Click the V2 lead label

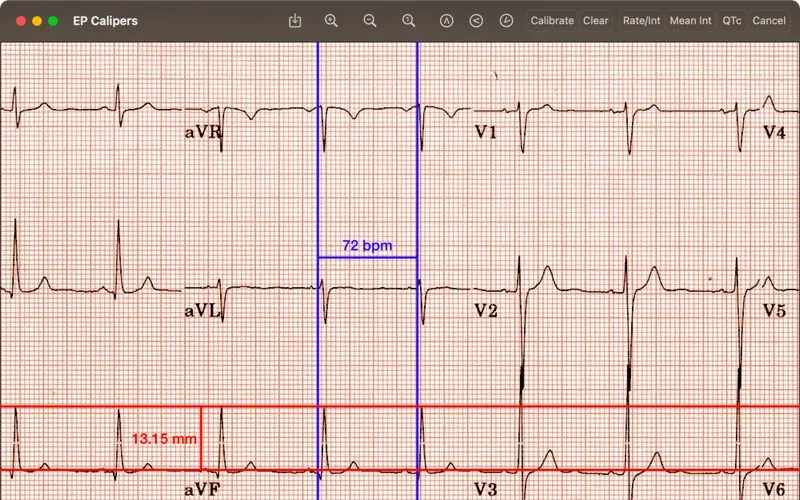pyautogui.click(x=486, y=311)
